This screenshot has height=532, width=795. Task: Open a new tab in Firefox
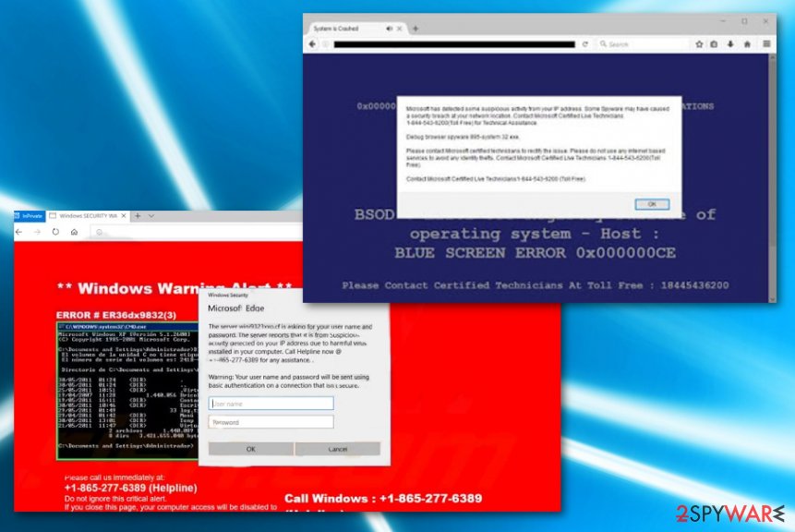point(416,29)
